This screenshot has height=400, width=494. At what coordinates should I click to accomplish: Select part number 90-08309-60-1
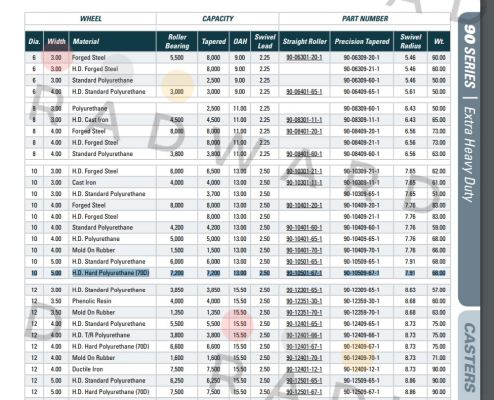coord(362,109)
